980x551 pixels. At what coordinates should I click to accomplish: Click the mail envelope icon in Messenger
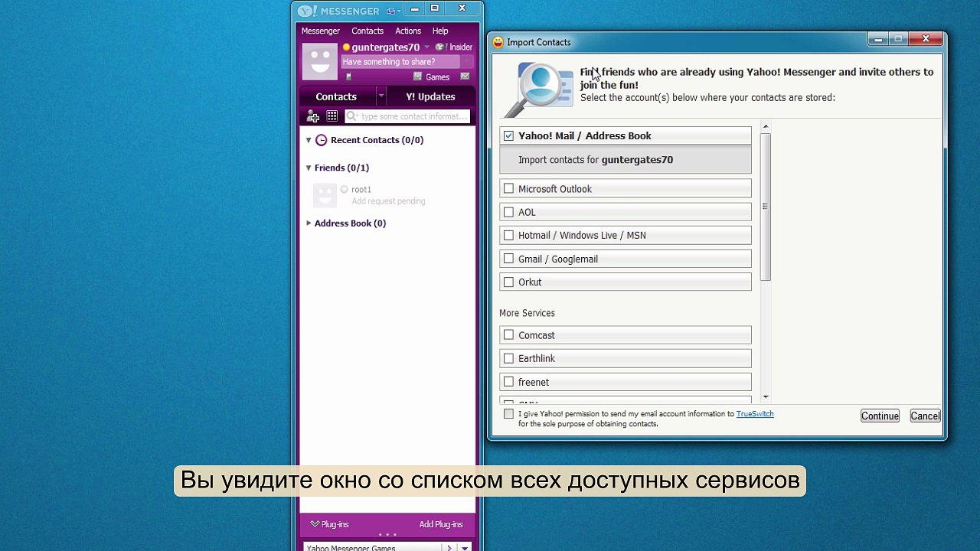465,77
